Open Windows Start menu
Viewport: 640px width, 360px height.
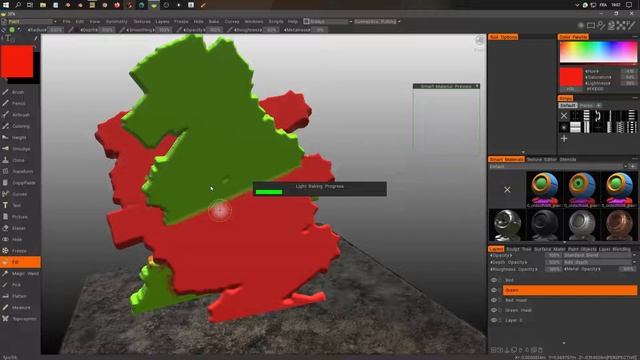6,5
